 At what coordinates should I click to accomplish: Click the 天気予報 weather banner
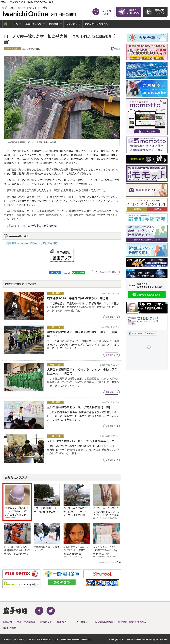147,38
